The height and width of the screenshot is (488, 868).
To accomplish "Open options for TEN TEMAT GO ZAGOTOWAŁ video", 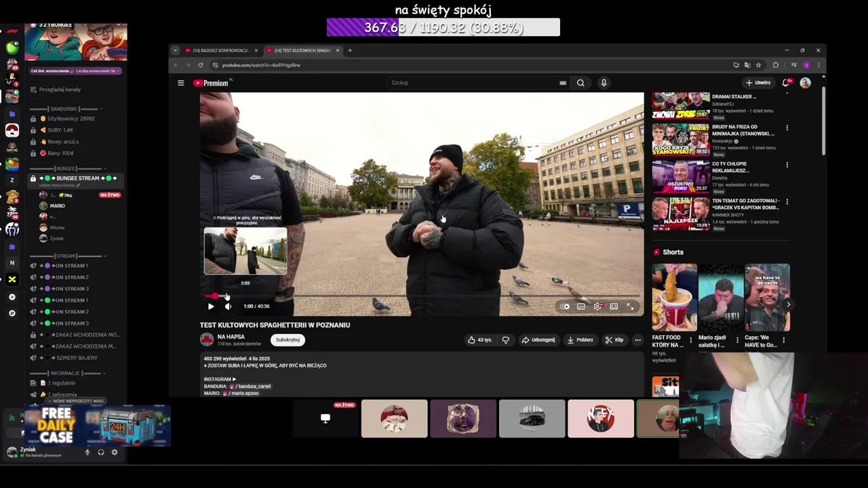I will [787, 201].
